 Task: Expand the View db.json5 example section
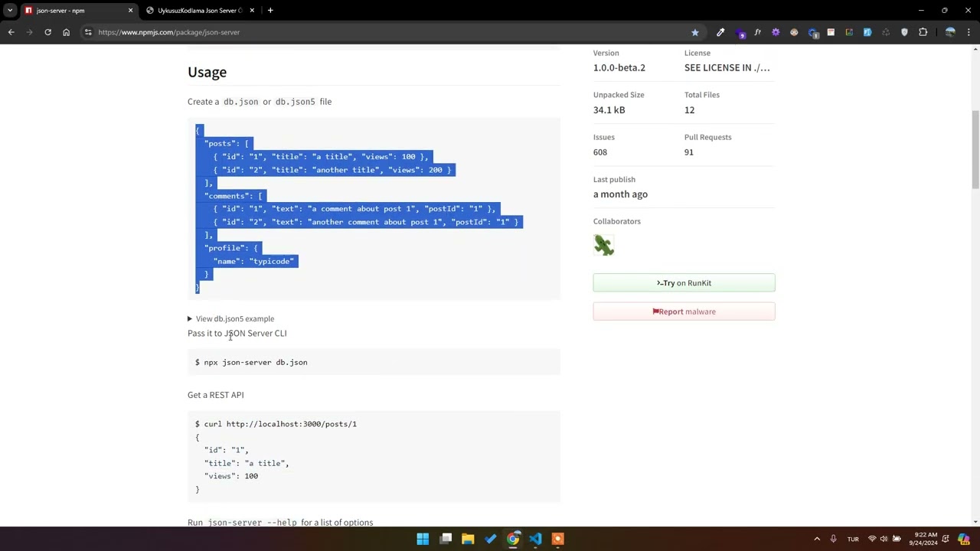pyautogui.click(x=230, y=318)
